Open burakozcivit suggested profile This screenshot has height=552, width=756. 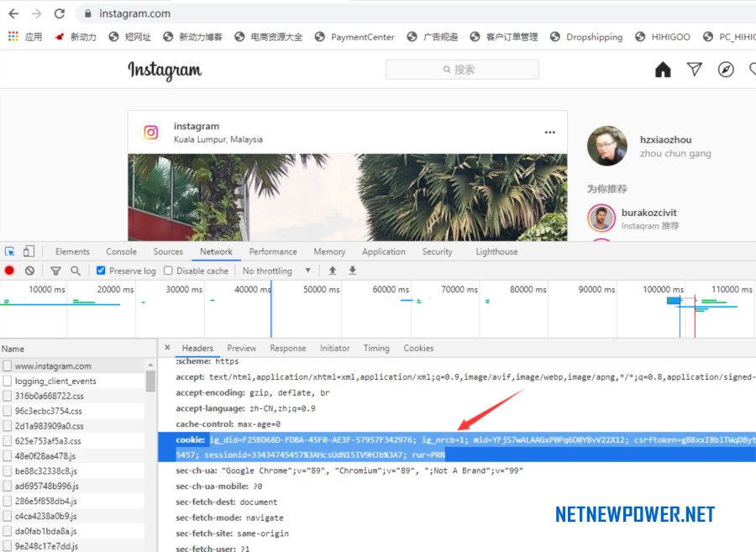pyautogui.click(x=649, y=213)
